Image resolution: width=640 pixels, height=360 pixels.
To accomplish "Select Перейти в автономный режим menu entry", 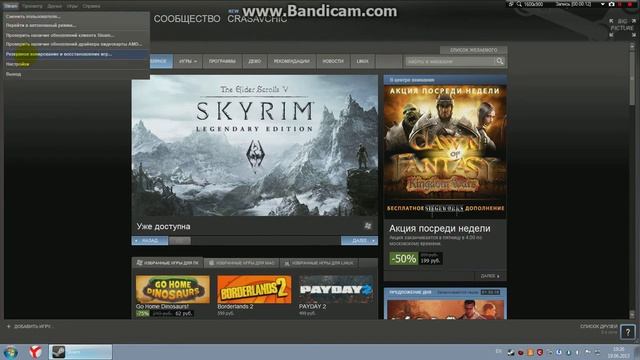I will coord(76,25).
